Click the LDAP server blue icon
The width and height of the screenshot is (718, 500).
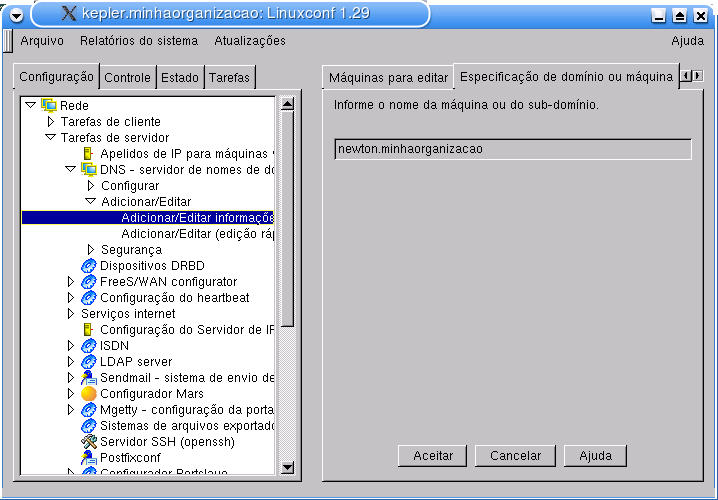point(88,362)
